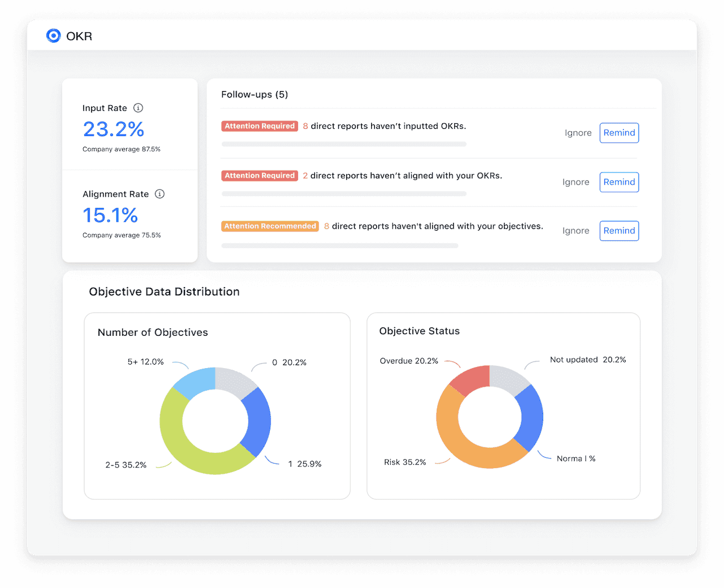Click the Not updated 20.2% label

click(588, 360)
